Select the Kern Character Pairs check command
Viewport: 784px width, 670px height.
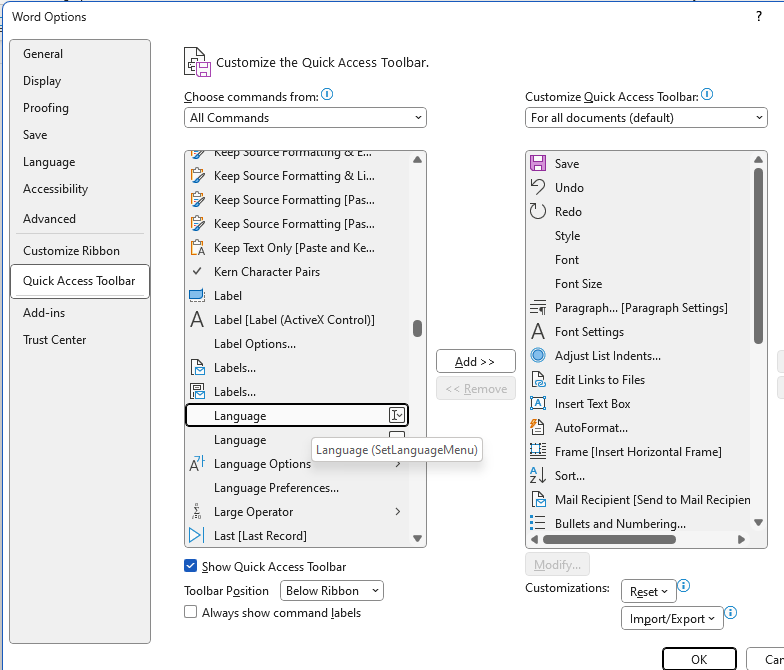pos(296,272)
